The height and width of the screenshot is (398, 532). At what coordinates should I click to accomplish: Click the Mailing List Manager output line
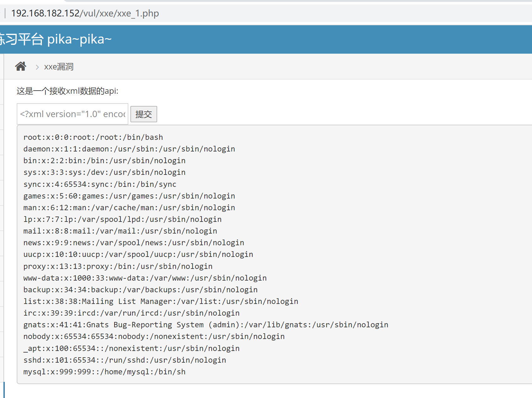pyautogui.click(x=161, y=301)
